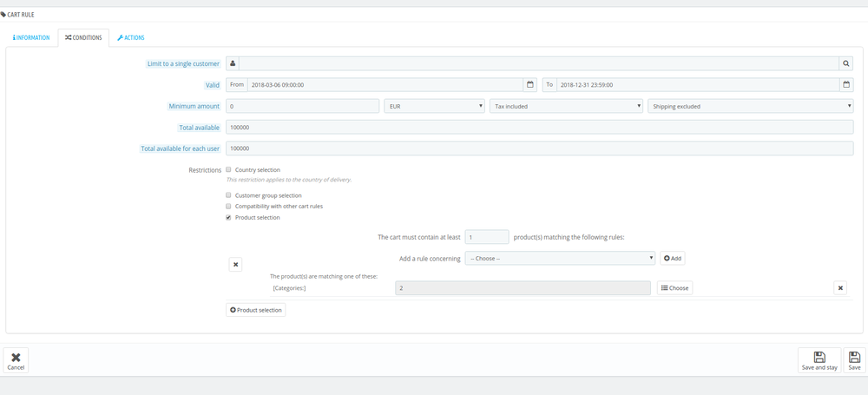
Task: Expand the Add a rule concerning dropdown
Action: click(x=560, y=258)
